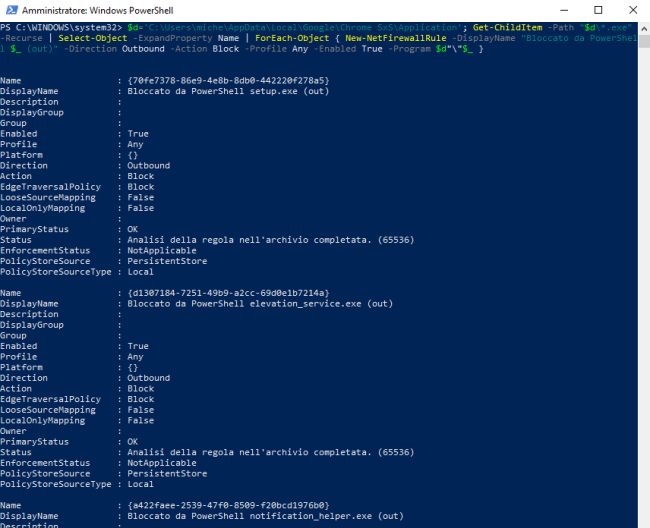Close the Windows PowerShell window
Image resolution: width=650 pixels, height=528 pixels.
(x=633, y=10)
